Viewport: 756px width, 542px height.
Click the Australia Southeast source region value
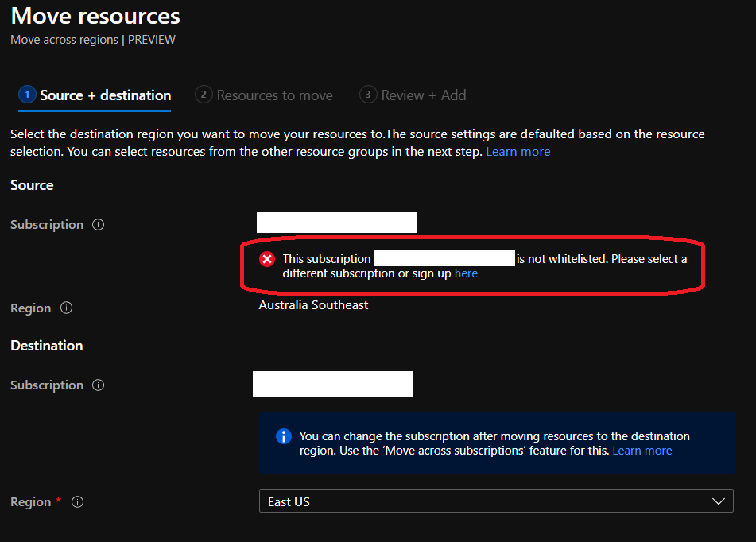pyautogui.click(x=313, y=305)
